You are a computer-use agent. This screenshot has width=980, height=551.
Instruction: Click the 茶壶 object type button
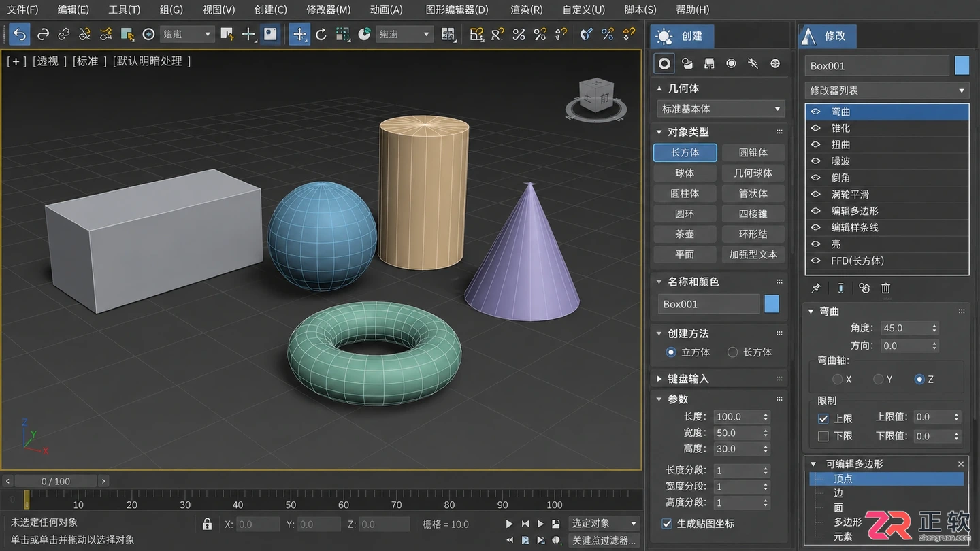pyautogui.click(x=685, y=235)
